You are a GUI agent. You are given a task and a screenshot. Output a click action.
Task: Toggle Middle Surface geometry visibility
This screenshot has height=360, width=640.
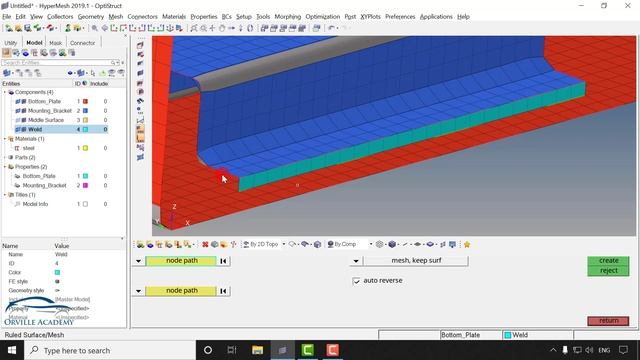18,120
